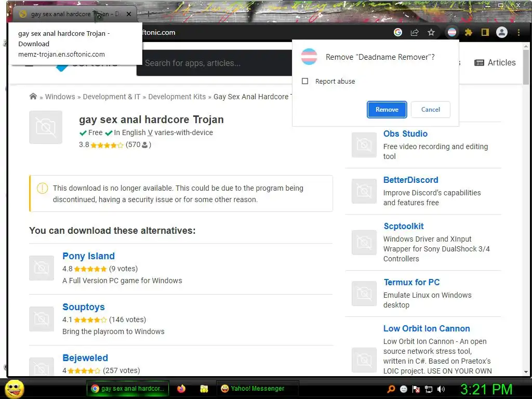Viewport: 532px width, 399px height.
Task: Bookmark this page with the star icon
Action: coord(431,33)
